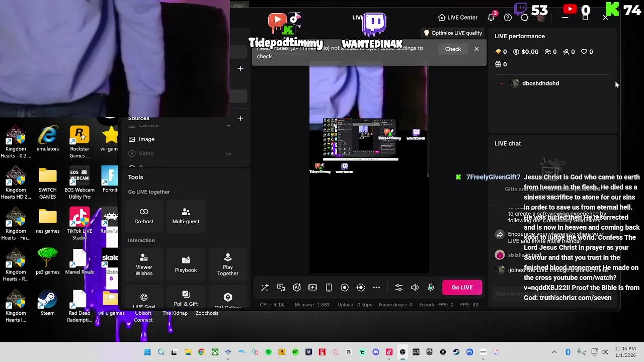
Task: Click the video effects filmstrip icon
Action: pyautogui.click(x=312, y=288)
